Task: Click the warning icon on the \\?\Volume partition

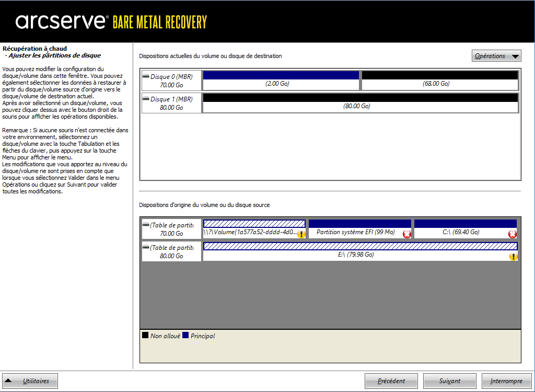Action: [301, 234]
